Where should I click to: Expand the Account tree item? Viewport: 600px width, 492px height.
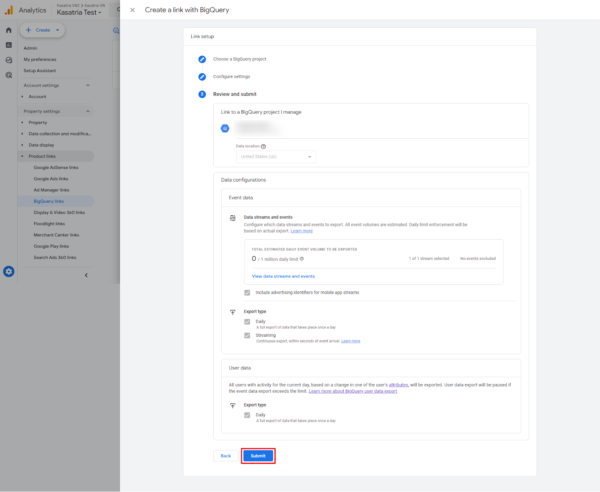click(22, 97)
